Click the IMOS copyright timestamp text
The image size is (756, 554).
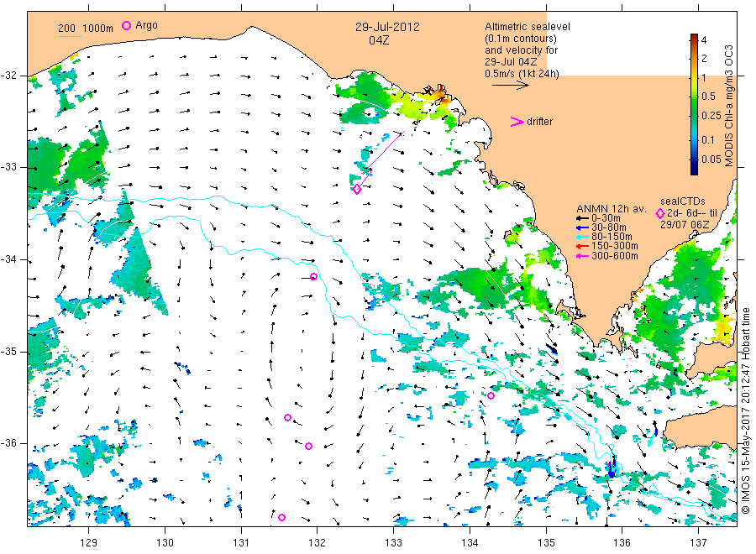(746, 410)
